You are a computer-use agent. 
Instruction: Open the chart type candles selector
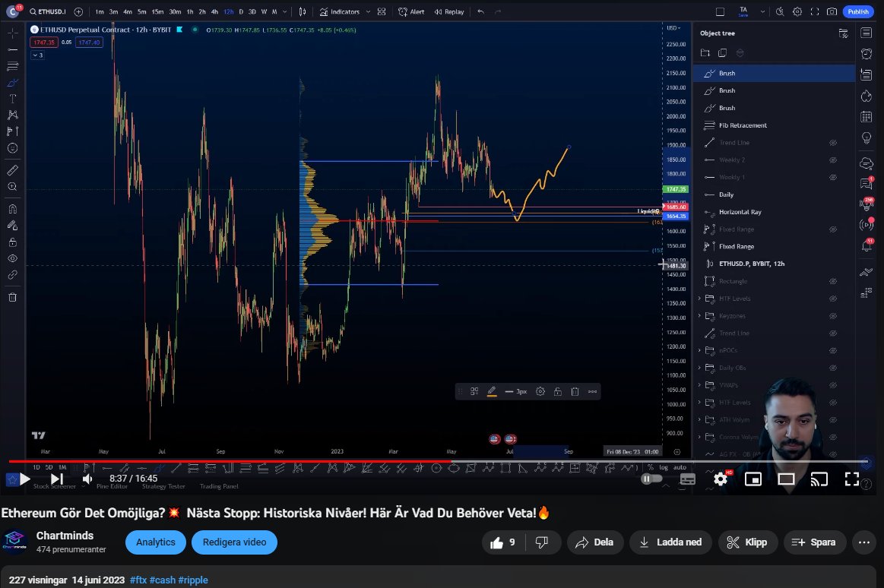pos(303,12)
